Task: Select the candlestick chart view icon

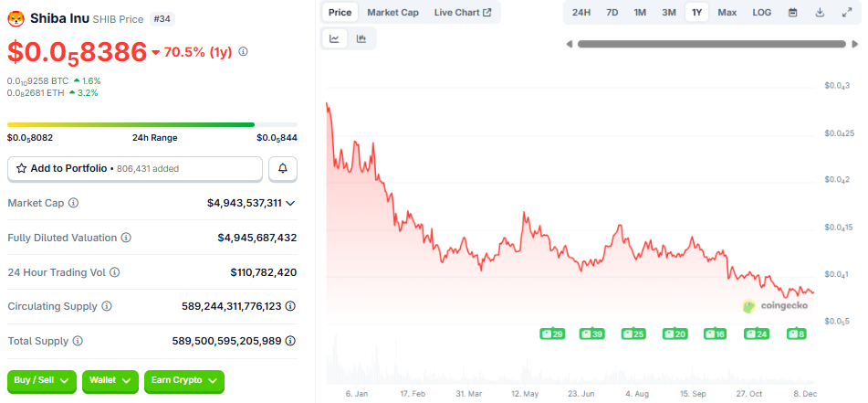Action: coord(361,38)
